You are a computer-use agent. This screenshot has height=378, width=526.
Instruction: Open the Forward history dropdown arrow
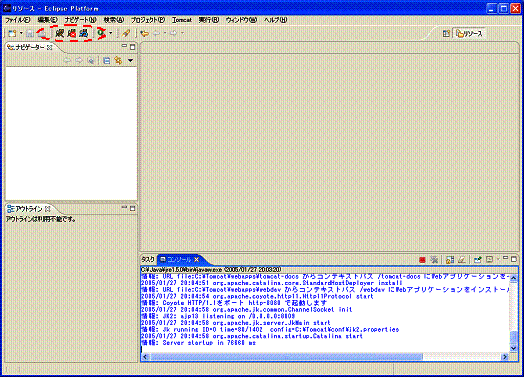(182, 33)
